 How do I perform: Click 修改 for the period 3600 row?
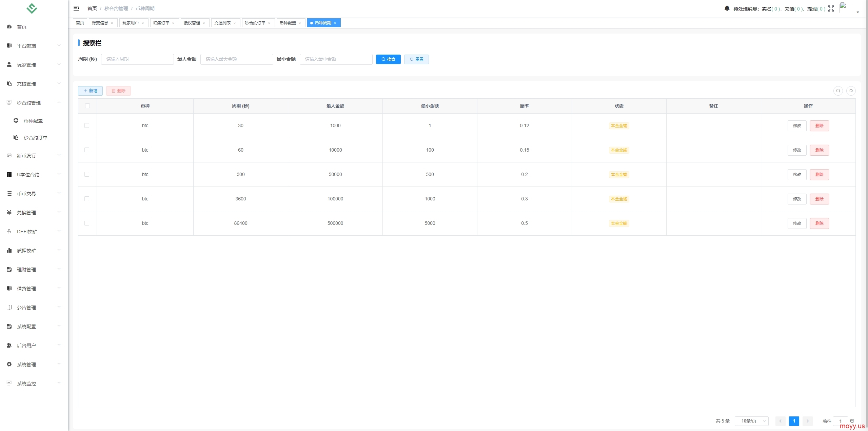coord(797,199)
